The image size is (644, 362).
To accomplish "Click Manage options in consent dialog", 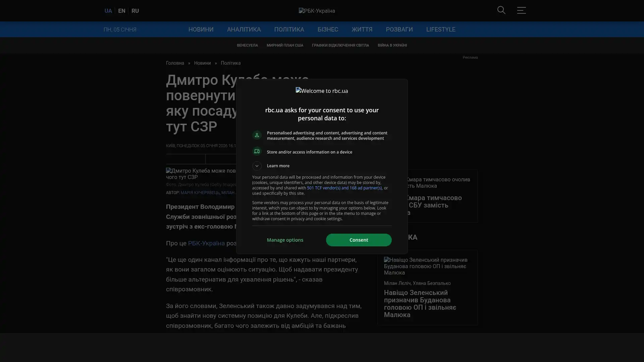I will [285, 240].
